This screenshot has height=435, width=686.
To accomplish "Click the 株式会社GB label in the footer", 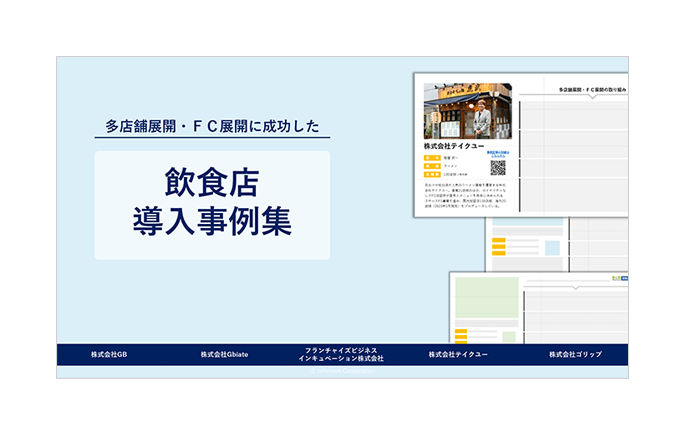I will [x=109, y=355].
